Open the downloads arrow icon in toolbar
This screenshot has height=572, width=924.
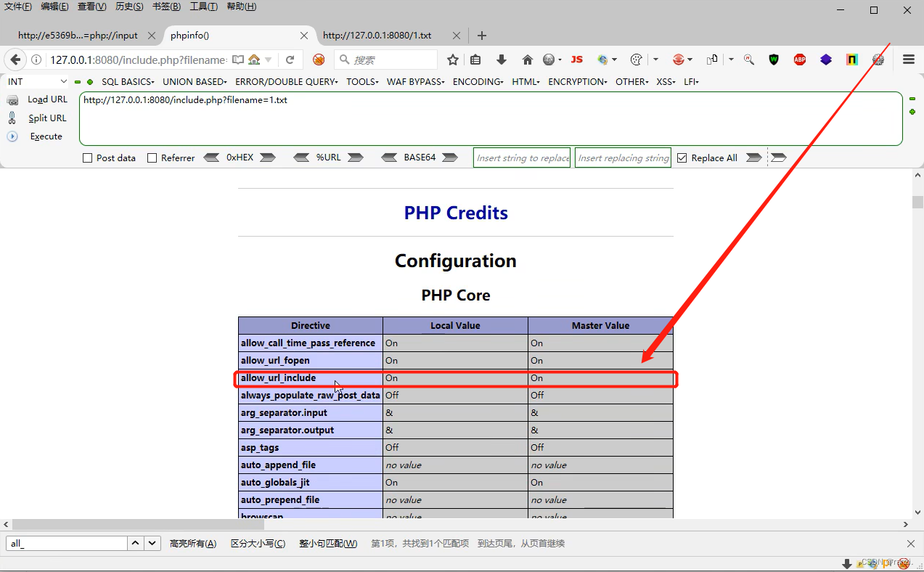pyautogui.click(x=502, y=60)
